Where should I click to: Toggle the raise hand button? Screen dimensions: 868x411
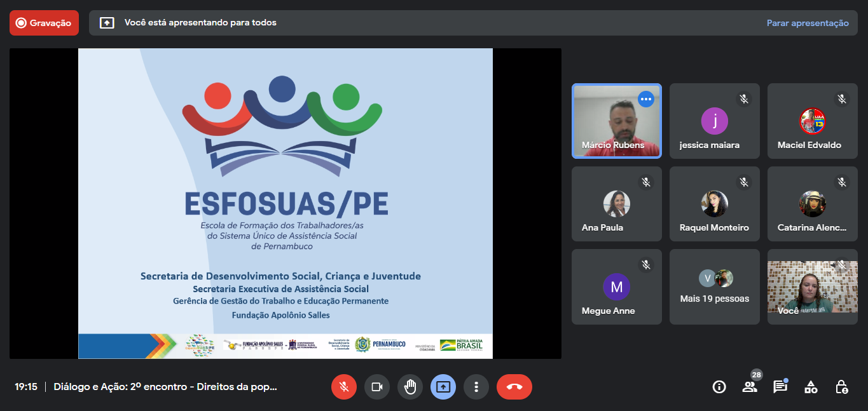pos(410,387)
